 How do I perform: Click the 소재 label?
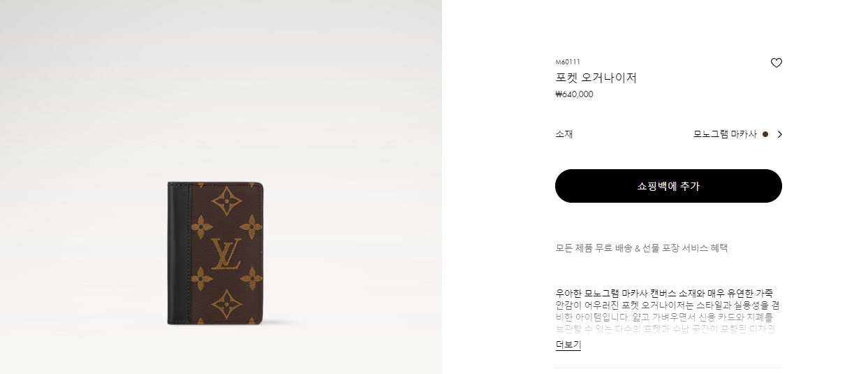(564, 134)
